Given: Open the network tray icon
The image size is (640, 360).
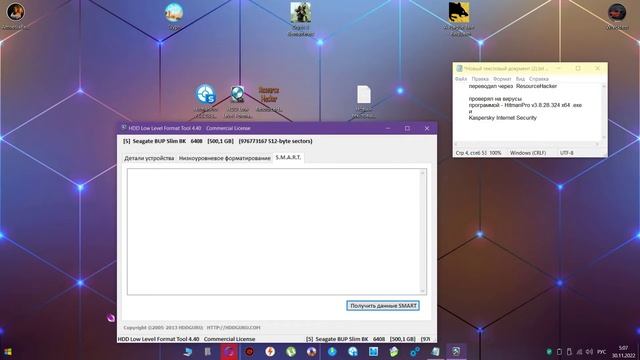Looking at the screenshot, I should pyautogui.click(x=579, y=351).
